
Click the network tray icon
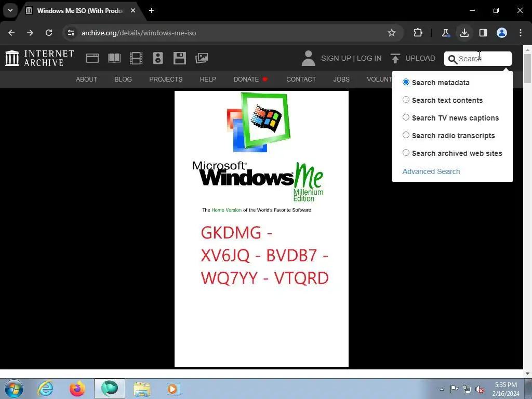tap(467, 389)
